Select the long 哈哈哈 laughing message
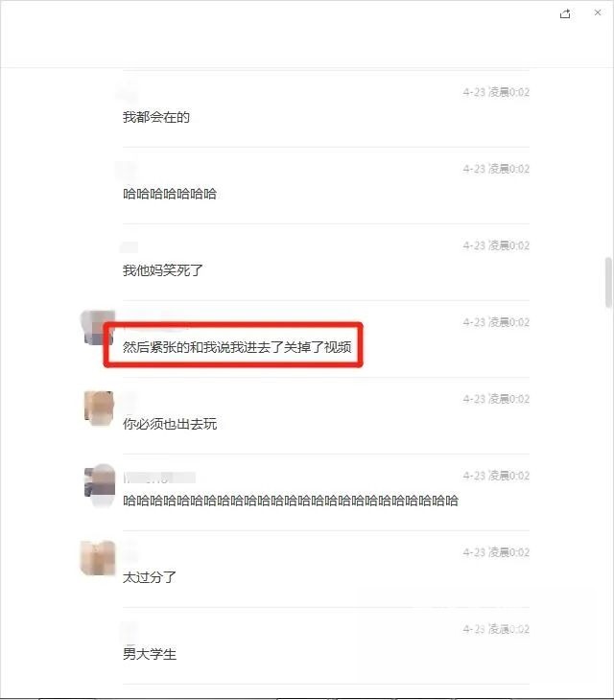This screenshot has height=700, width=614. [x=291, y=501]
